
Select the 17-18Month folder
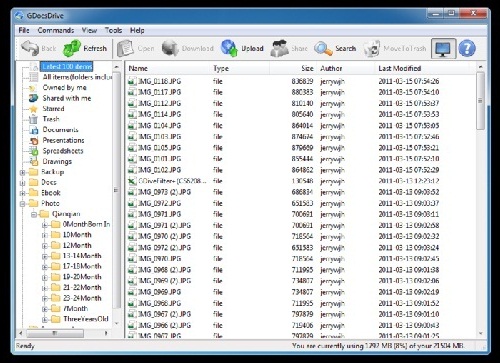(x=82, y=266)
